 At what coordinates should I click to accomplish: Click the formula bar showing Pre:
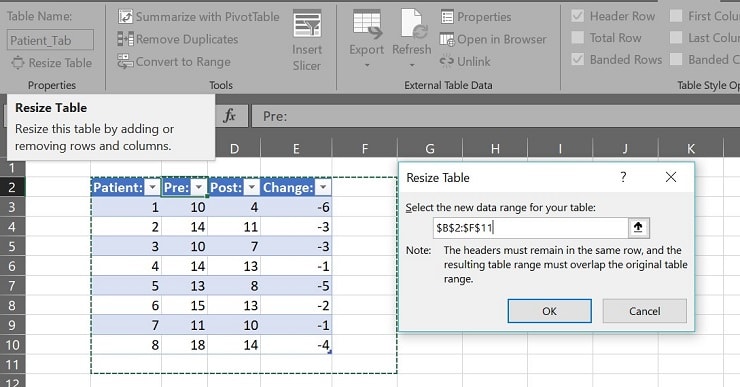click(496, 116)
